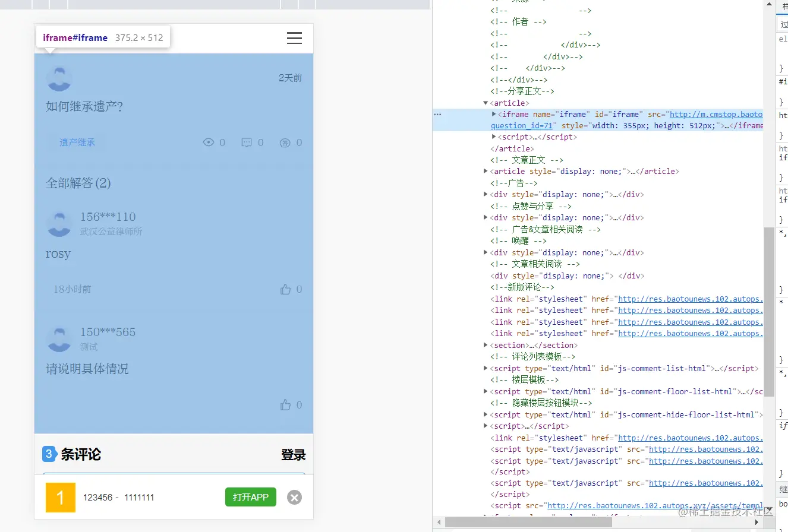Expand the js-comment-list-html script node

pyautogui.click(x=486, y=368)
